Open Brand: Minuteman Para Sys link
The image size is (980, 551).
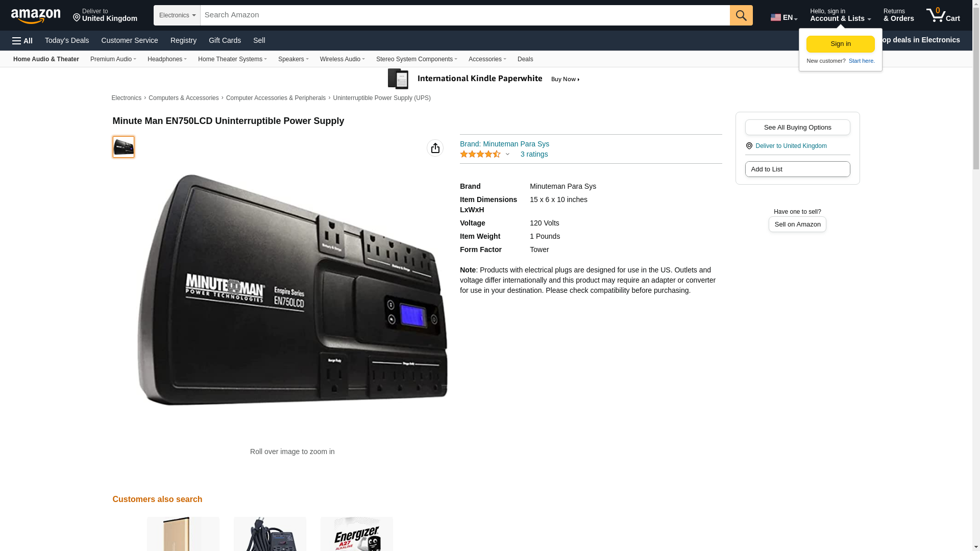coord(504,144)
